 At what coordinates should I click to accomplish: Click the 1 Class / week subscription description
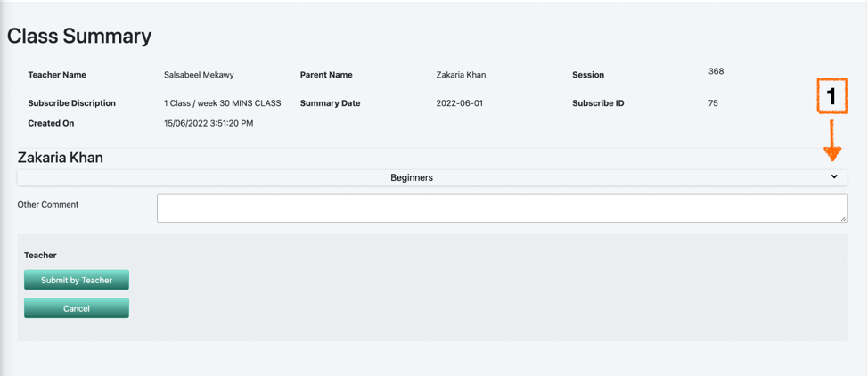pyautogui.click(x=223, y=103)
